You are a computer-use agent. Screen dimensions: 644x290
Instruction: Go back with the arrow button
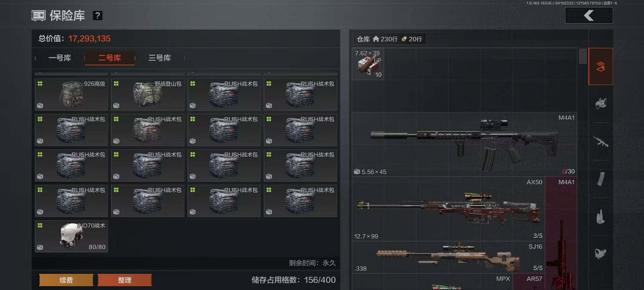click(589, 15)
